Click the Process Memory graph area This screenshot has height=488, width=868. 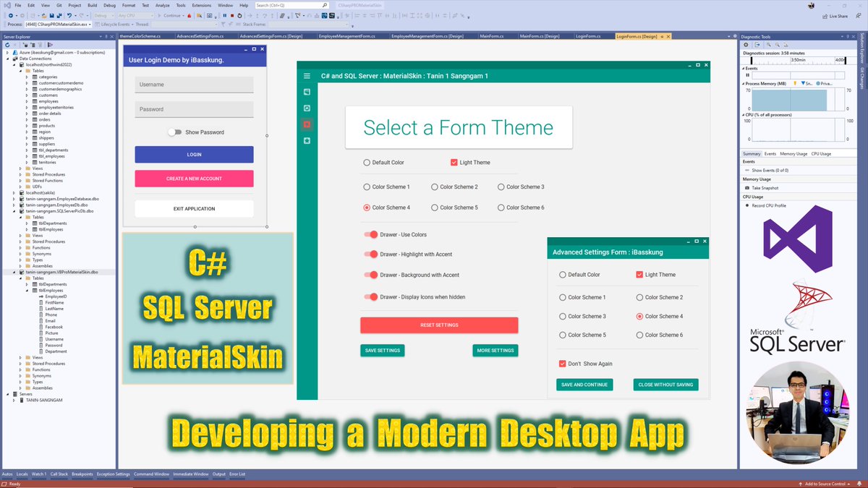click(x=799, y=99)
